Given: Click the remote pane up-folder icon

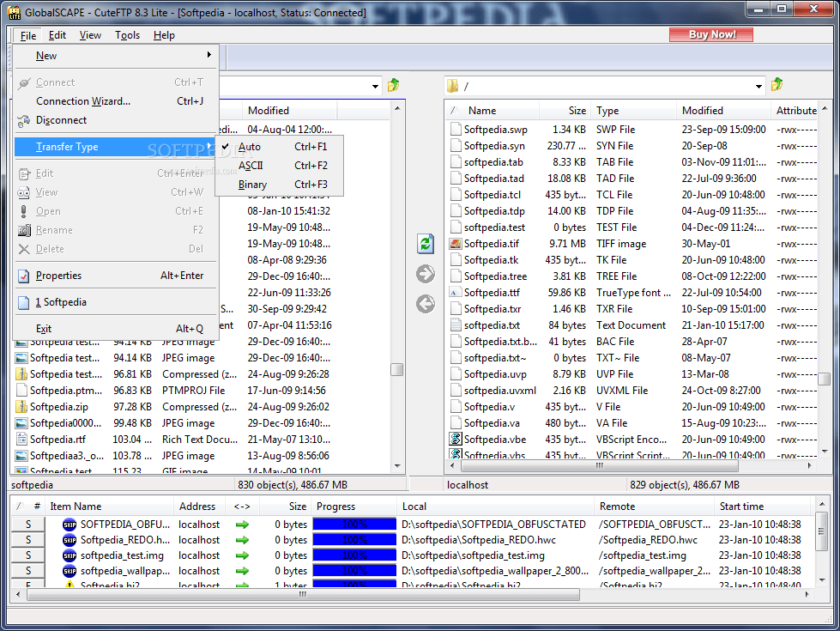Looking at the screenshot, I should click(x=777, y=85).
